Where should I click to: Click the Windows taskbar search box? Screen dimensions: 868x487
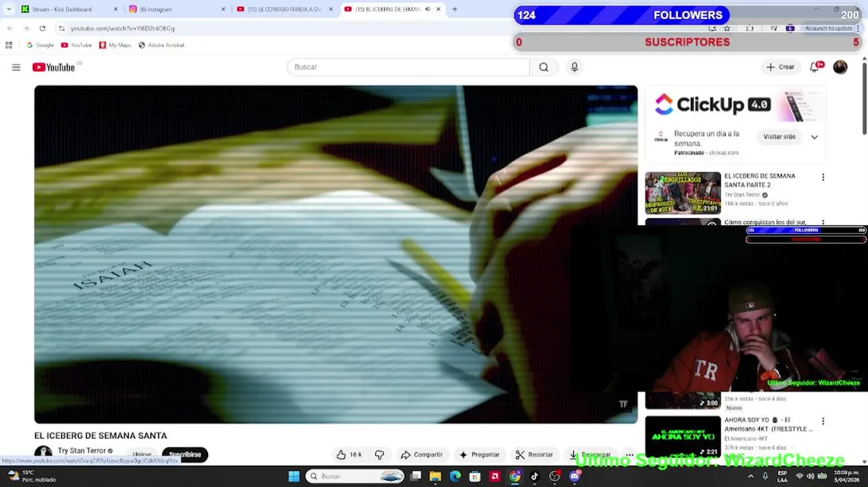point(355,476)
